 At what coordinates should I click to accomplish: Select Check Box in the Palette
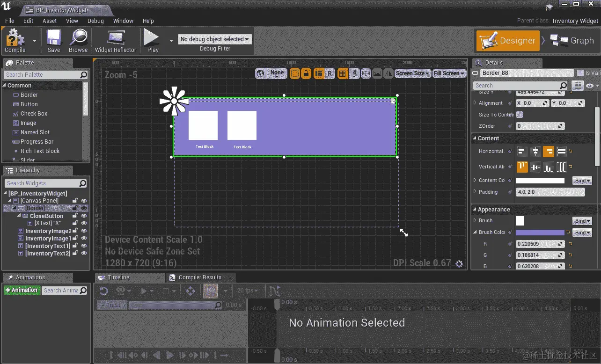(x=34, y=114)
